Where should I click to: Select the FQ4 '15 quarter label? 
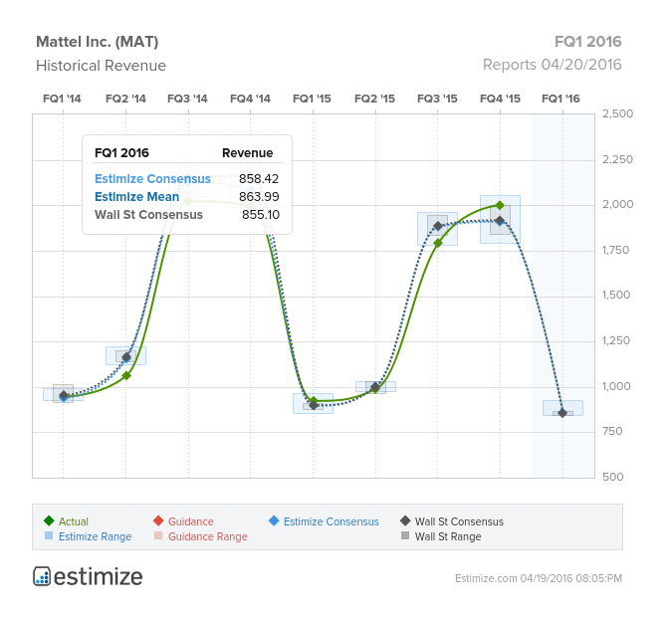pyautogui.click(x=500, y=99)
